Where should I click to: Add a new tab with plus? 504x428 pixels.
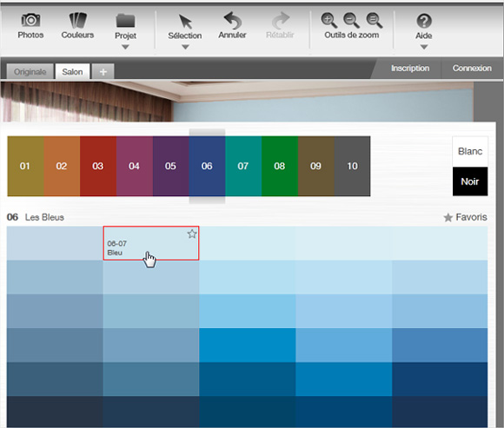click(103, 71)
